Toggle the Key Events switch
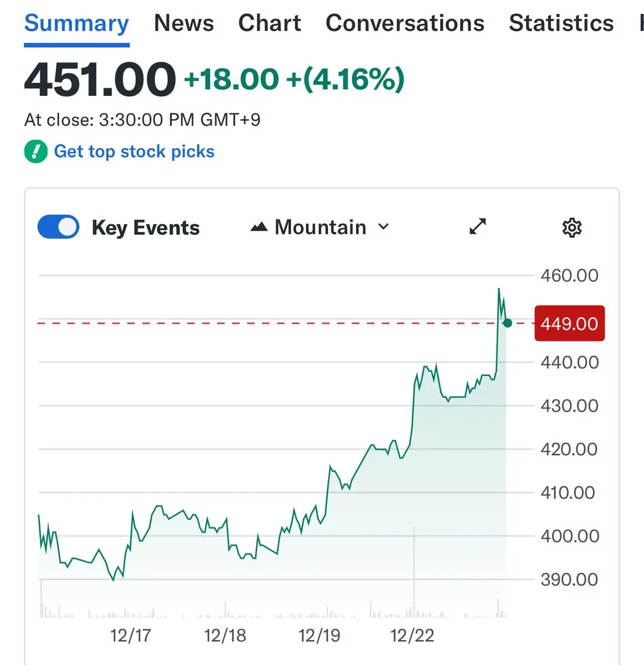The image size is (644, 665). click(x=58, y=227)
